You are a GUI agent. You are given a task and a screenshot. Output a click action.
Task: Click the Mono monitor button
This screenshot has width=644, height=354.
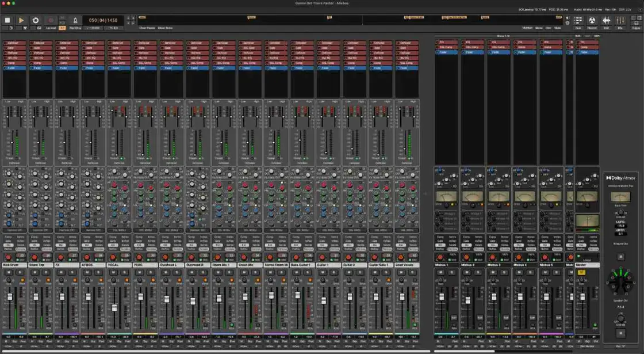tap(538, 28)
